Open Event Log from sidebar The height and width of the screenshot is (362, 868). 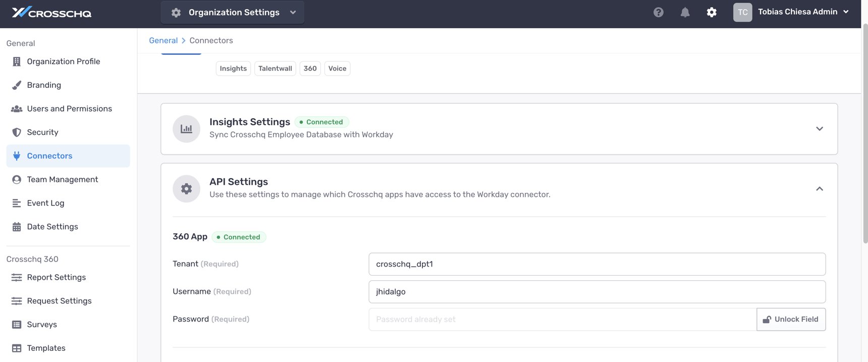tap(45, 203)
